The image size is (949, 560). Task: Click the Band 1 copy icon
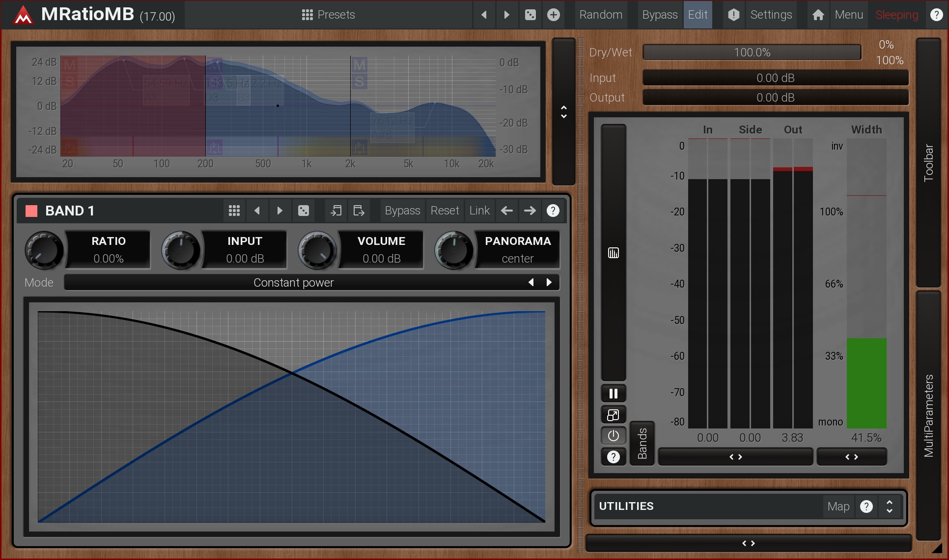coord(336,211)
